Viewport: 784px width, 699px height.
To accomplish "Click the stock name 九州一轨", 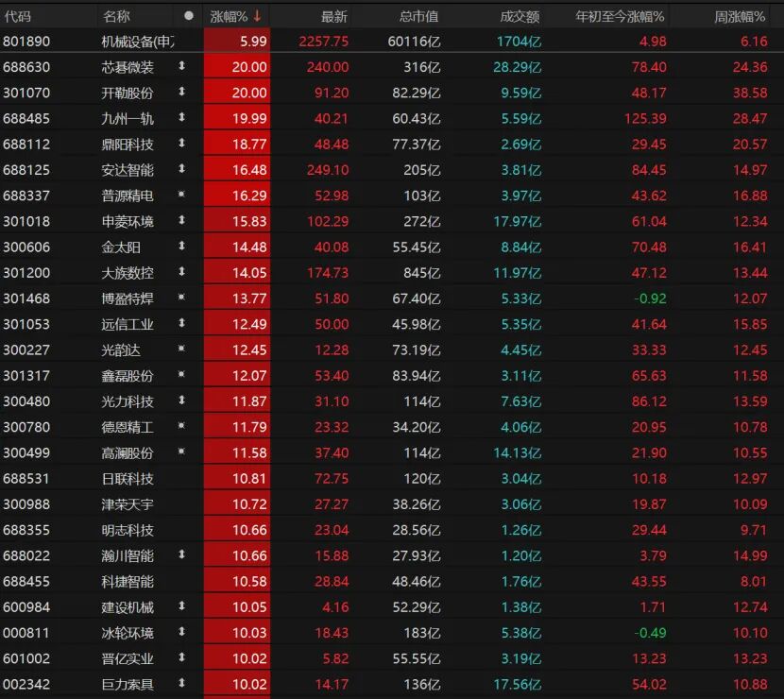I will 128,119.
